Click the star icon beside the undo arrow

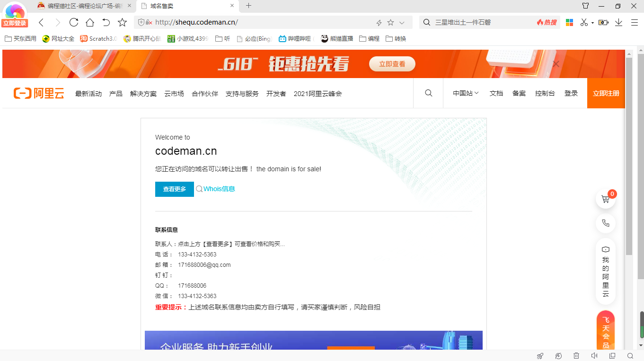122,22
